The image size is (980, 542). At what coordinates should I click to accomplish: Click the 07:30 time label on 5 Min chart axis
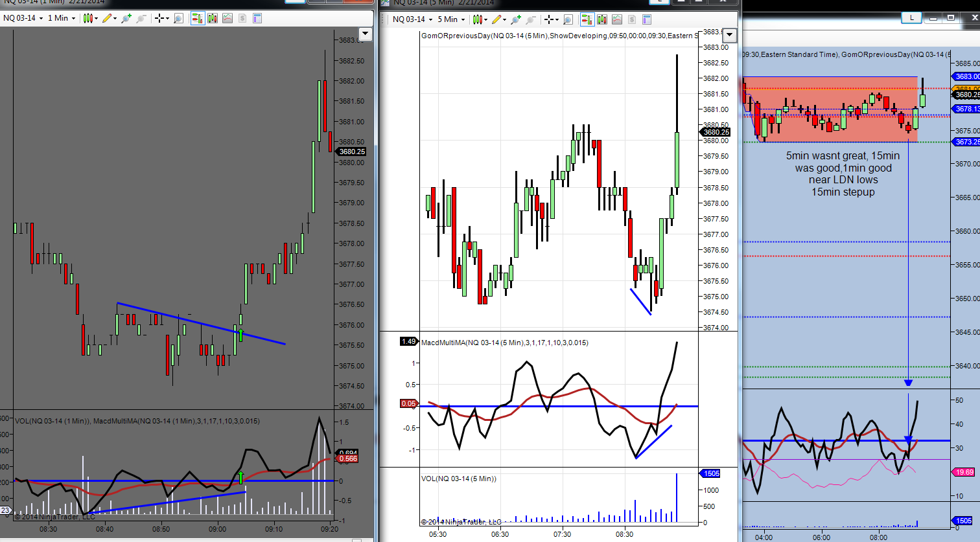[x=562, y=534]
